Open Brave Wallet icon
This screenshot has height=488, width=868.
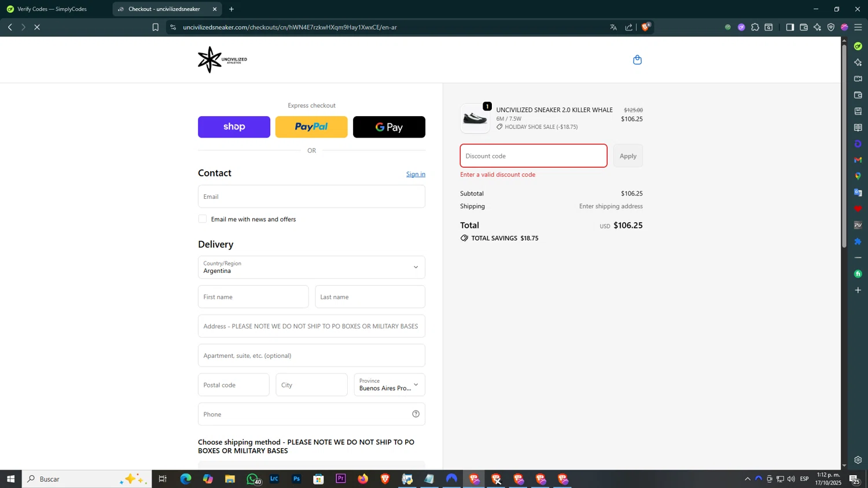[x=804, y=27]
